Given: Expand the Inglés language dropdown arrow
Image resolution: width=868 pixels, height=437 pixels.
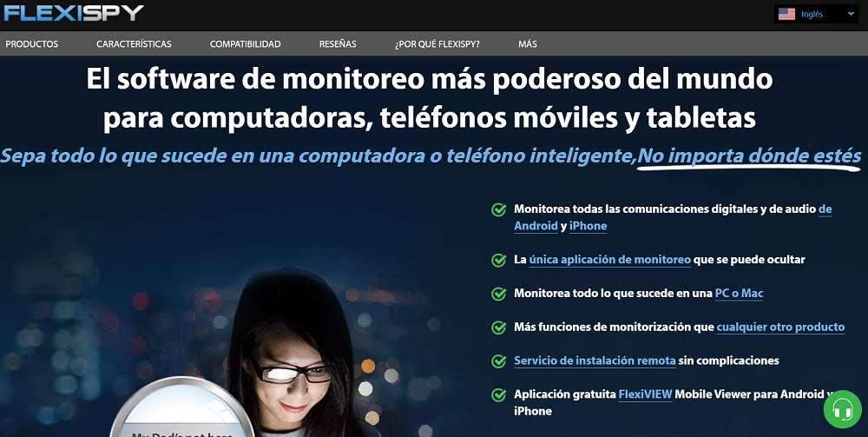Looking at the screenshot, I should [851, 15].
